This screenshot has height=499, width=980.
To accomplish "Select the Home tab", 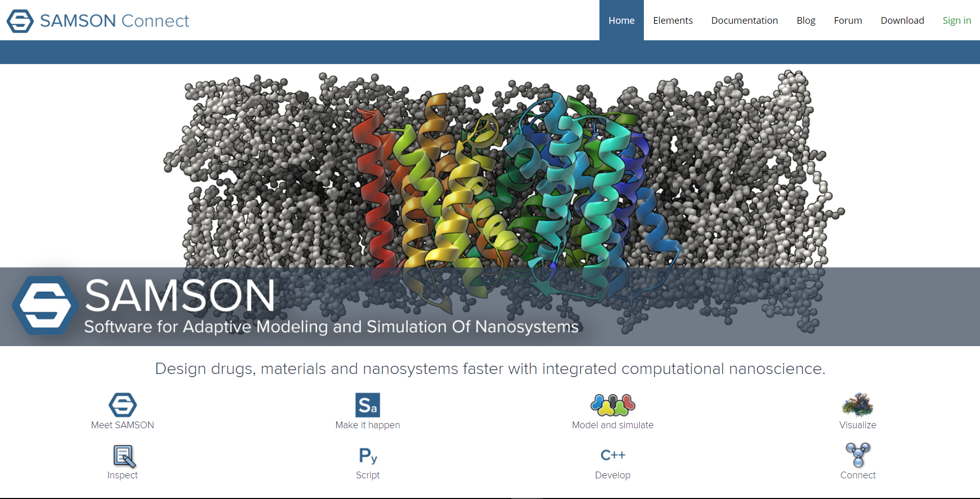I will click(x=621, y=20).
